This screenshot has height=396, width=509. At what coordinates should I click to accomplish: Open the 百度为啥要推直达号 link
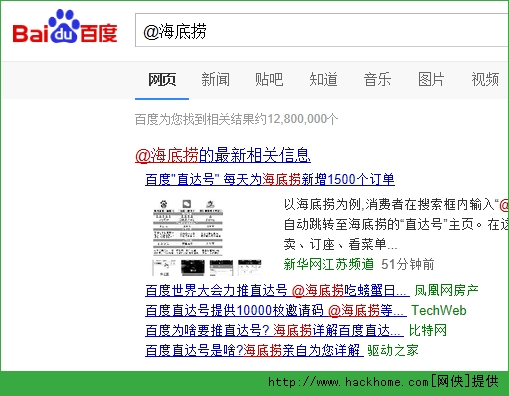pyautogui.click(x=274, y=330)
